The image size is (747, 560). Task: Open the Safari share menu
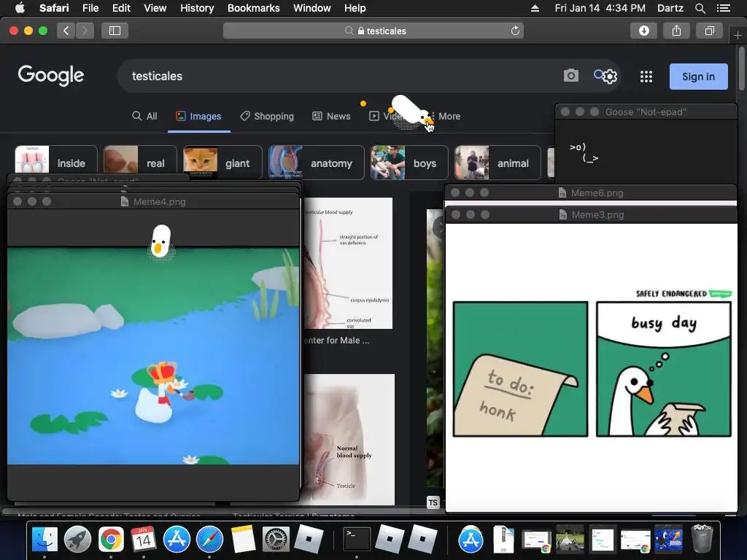coord(676,31)
